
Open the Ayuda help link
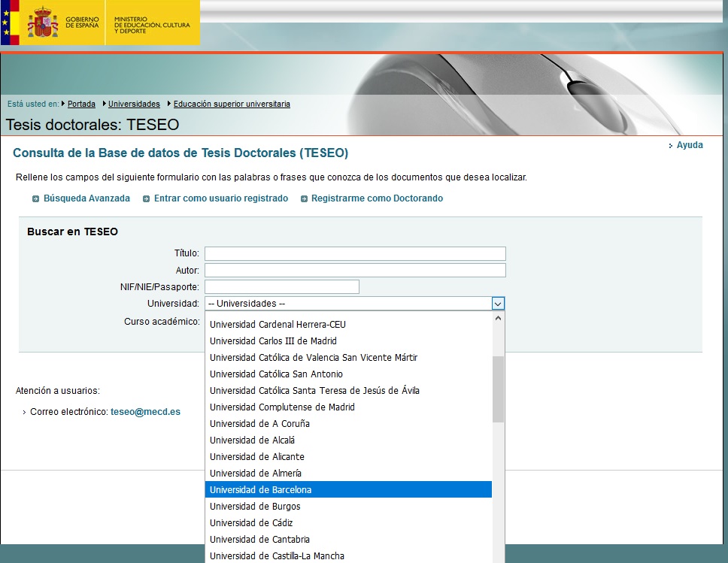(689, 145)
